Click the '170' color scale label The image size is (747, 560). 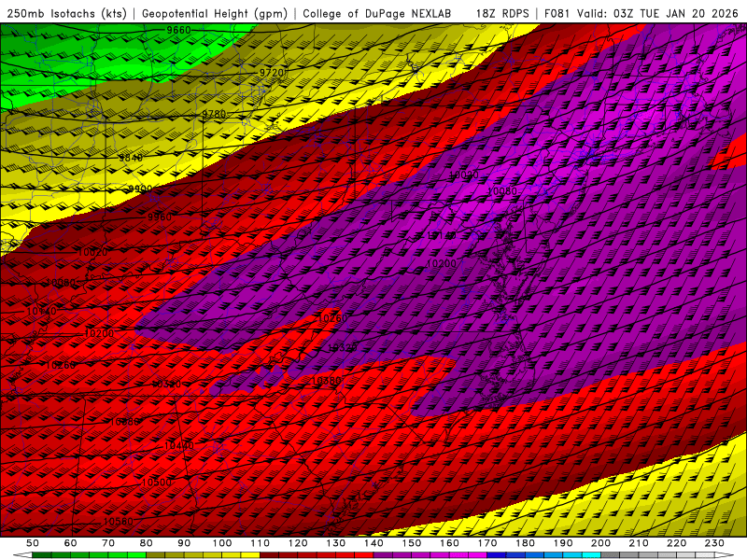tap(487, 543)
